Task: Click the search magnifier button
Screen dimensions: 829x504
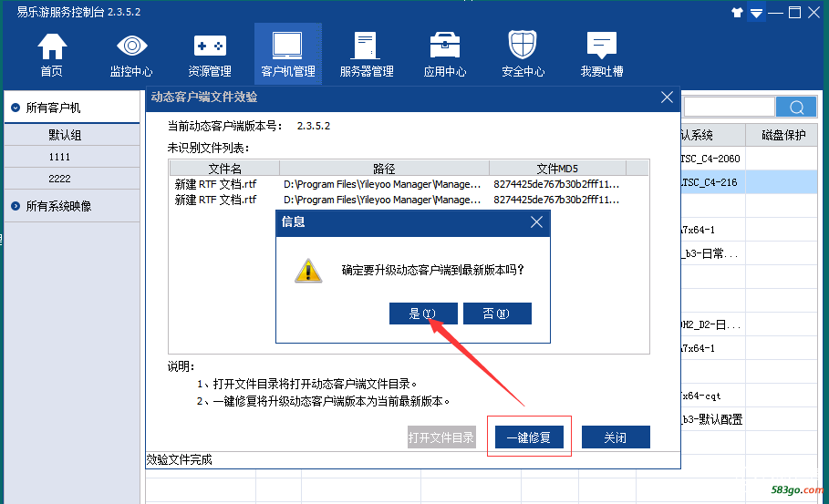Action: pos(796,108)
